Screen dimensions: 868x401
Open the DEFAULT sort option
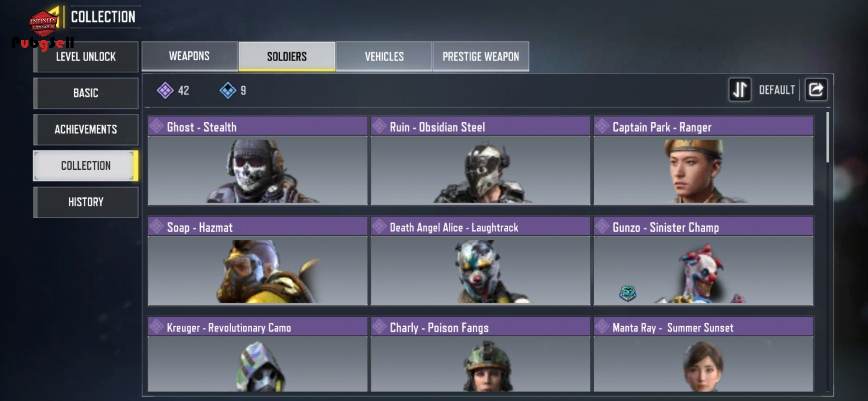click(777, 90)
